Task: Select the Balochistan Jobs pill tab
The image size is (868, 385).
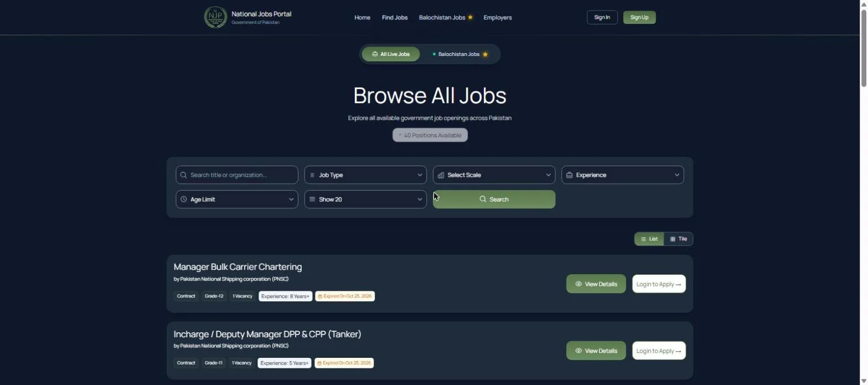Action: tap(460, 54)
